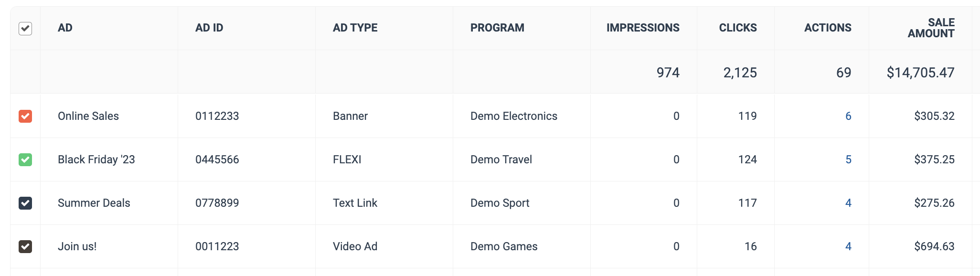The height and width of the screenshot is (276, 980).
Task: Open the 4 actions link for Join us!
Action: [x=848, y=246]
